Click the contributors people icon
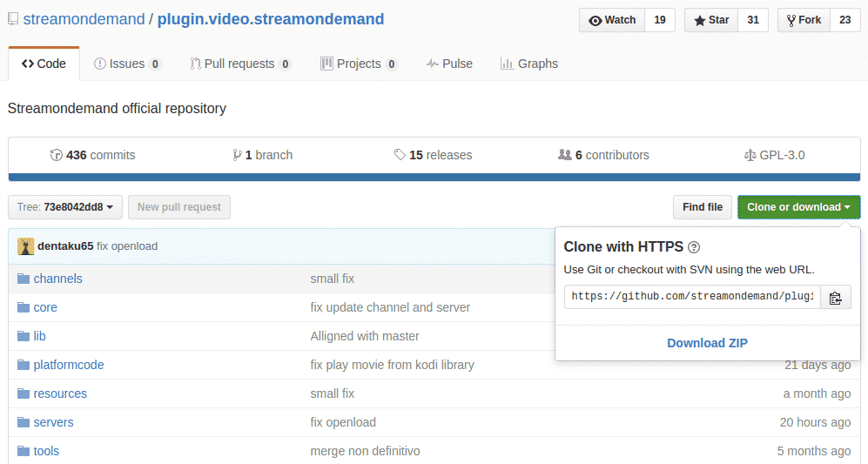868x464 pixels. (565, 155)
